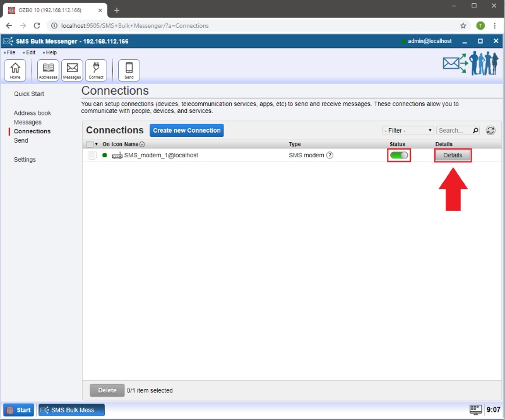505x420 pixels.
Task: Click the search magnifier icon
Action: [475, 131]
